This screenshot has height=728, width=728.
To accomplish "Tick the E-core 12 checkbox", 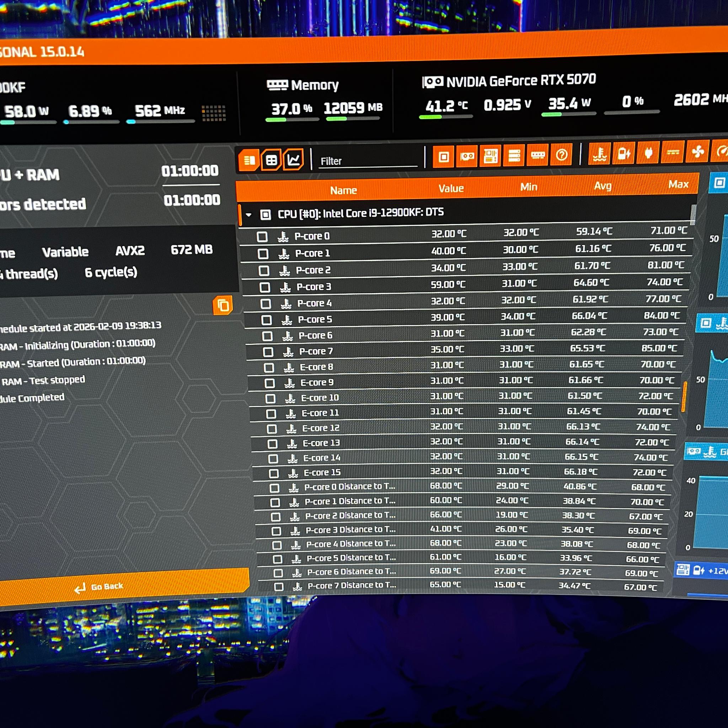I will [x=272, y=429].
